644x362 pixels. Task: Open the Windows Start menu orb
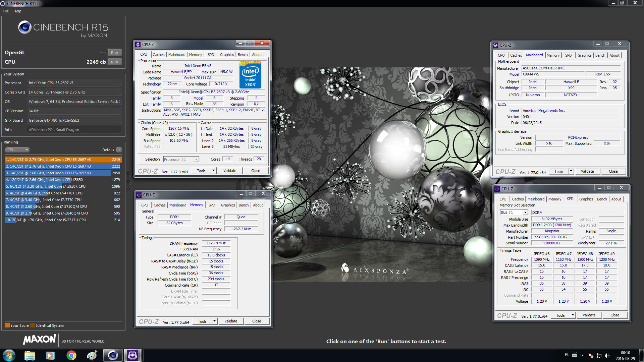9,355
